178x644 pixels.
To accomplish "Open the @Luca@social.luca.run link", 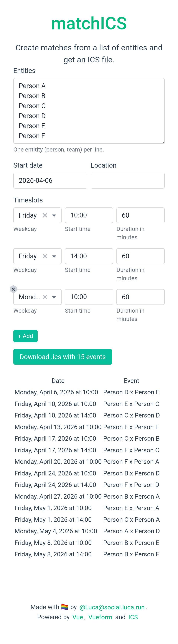I will (112, 607).
